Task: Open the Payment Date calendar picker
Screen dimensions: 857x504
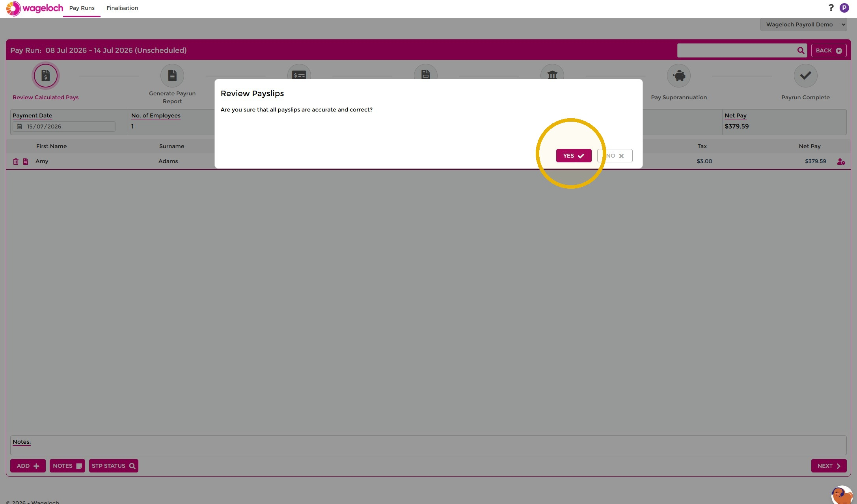Action: [x=19, y=126]
